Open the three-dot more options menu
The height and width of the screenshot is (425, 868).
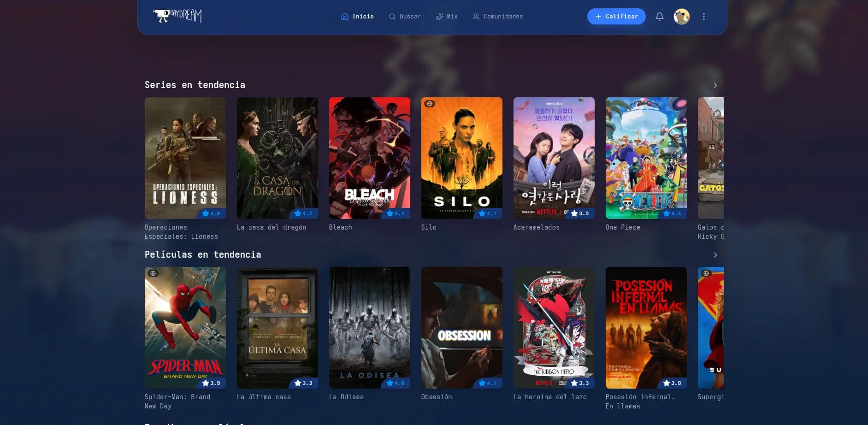[704, 17]
